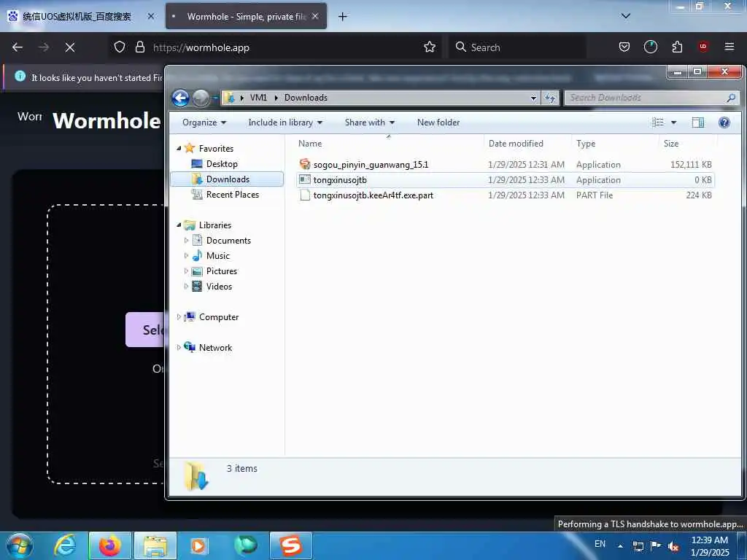
Task: Open view options dropdown arrow
Action: (x=673, y=122)
